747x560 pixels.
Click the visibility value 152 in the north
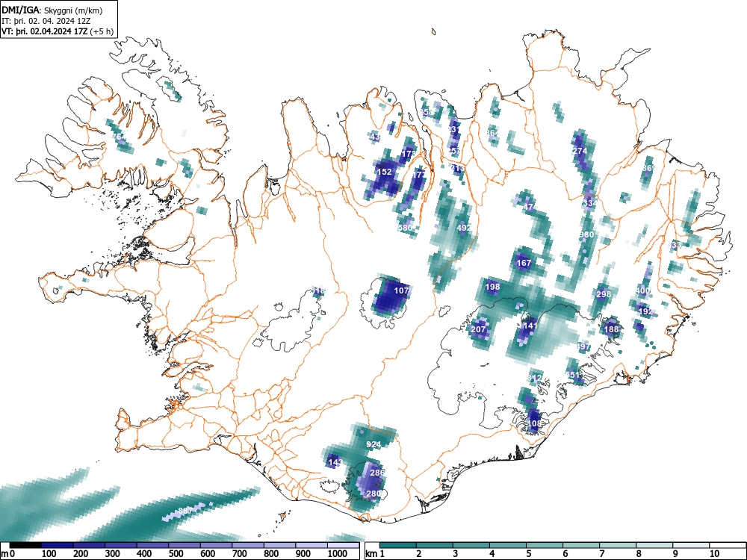(384, 172)
